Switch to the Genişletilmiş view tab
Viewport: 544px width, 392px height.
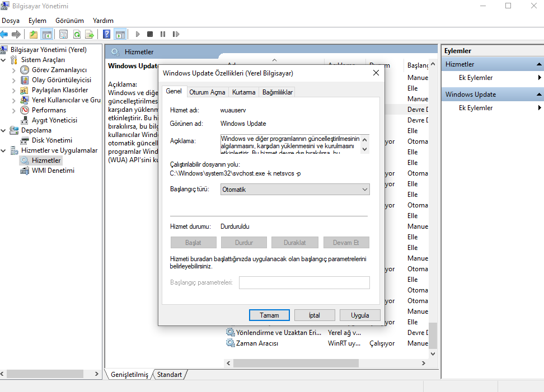click(129, 375)
